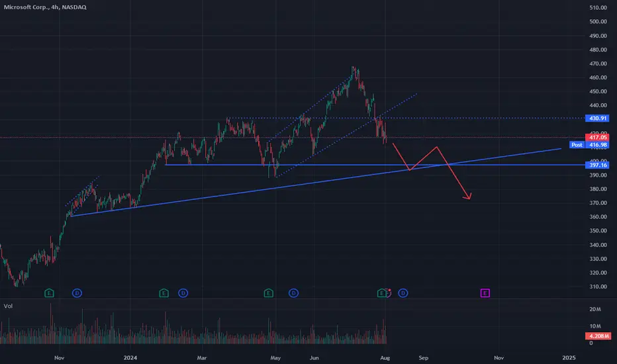Click the green earnings marker just before May
The image size is (617, 364).
point(268,293)
